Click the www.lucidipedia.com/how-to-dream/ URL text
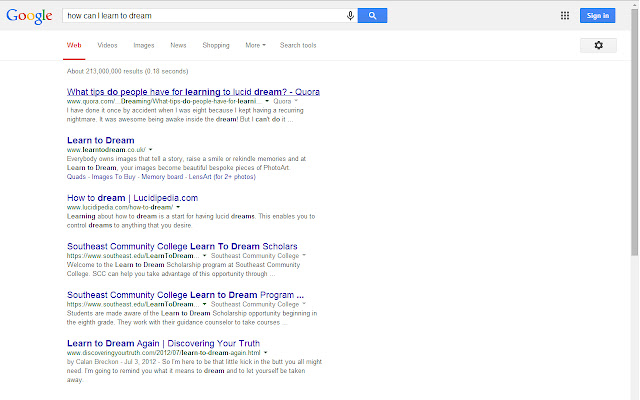 point(120,207)
